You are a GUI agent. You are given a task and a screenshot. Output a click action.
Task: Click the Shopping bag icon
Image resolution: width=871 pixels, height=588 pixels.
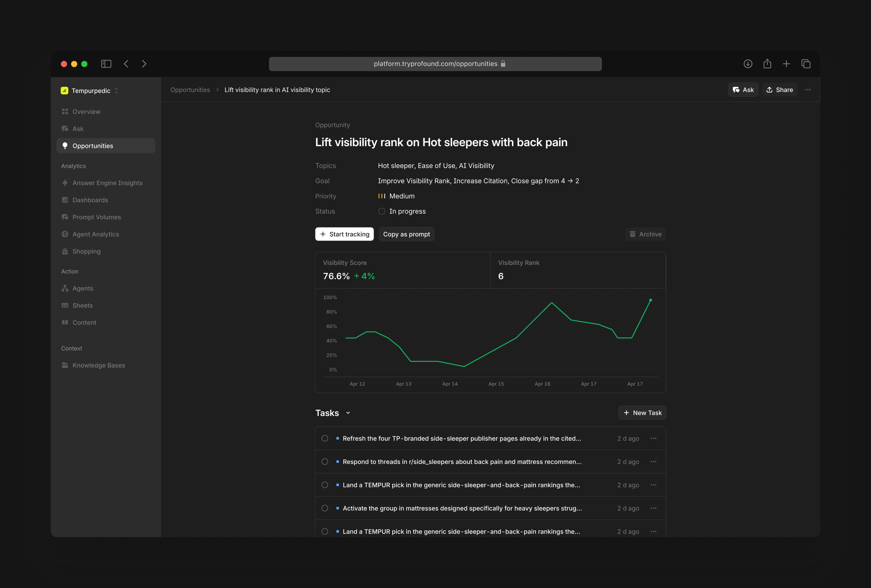pyautogui.click(x=65, y=251)
